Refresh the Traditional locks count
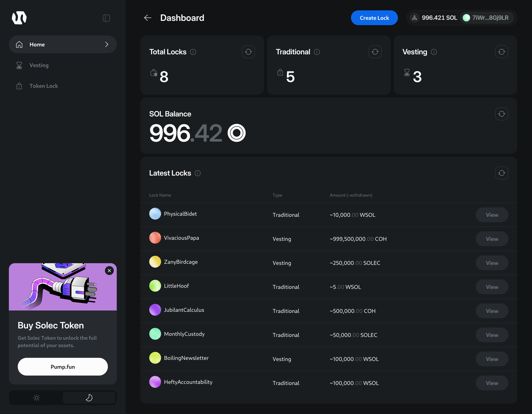The image size is (532, 414). point(375,52)
